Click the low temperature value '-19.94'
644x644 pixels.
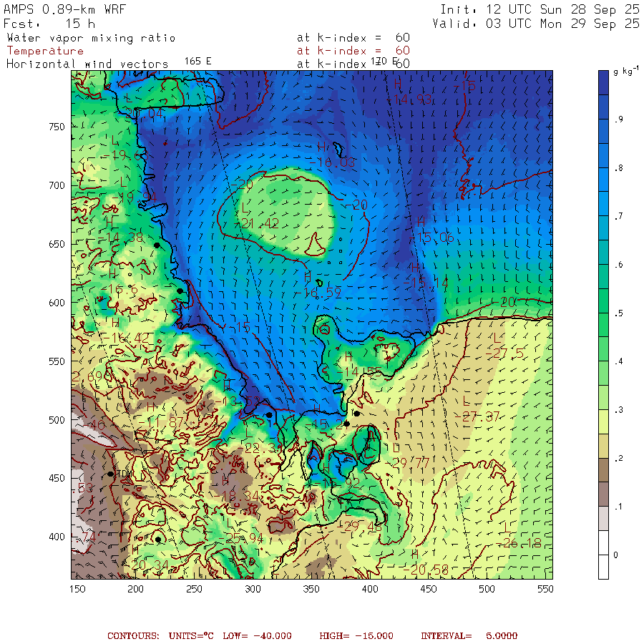coord(135,197)
